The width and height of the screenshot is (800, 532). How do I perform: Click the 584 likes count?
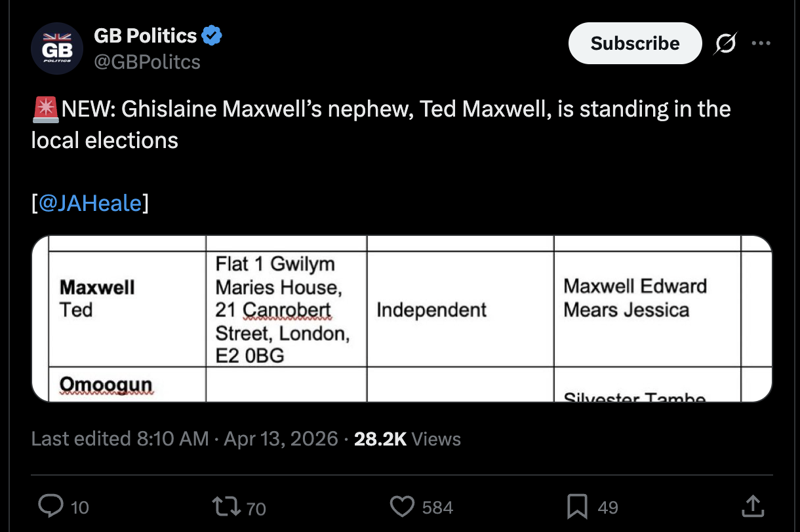pyautogui.click(x=437, y=508)
